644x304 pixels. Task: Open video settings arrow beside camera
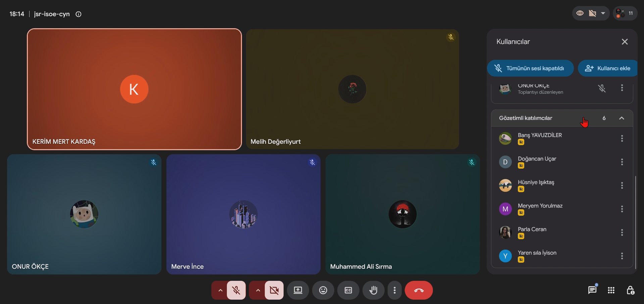tap(258, 290)
